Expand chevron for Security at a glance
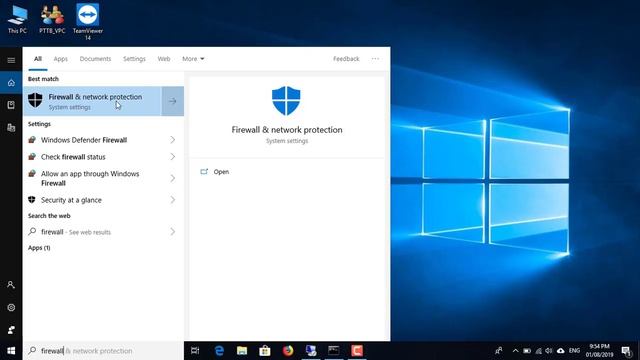Viewport: 640px width, 360px height. [173, 200]
